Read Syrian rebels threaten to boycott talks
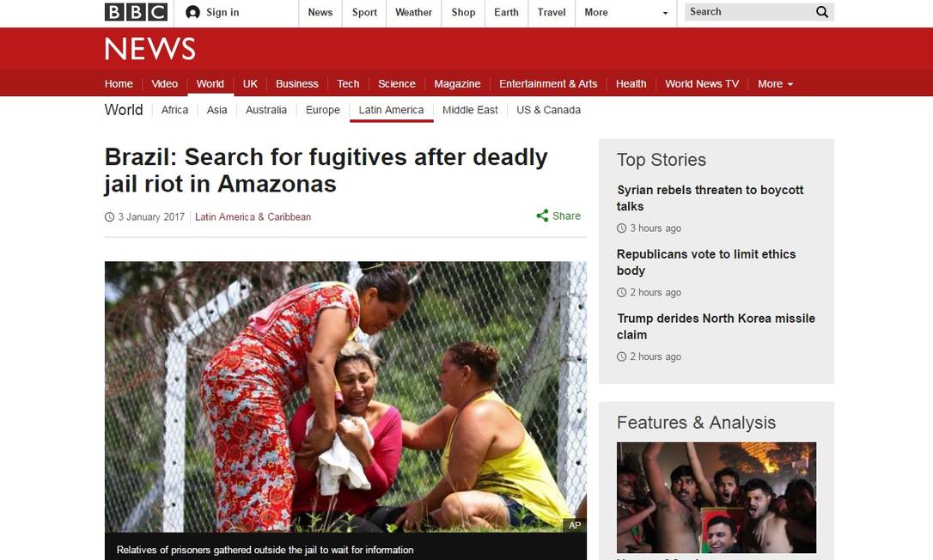Viewport: 933px width, 560px height. [x=710, y=198]
